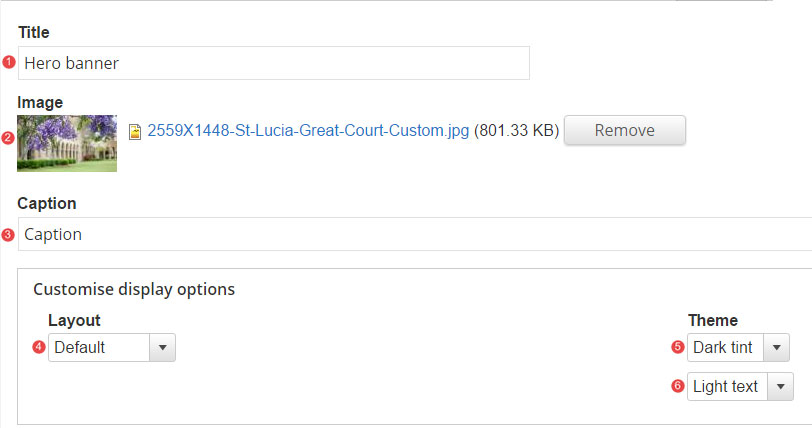
Task: Click the JPG file icon beside filename
Action: [135, 132]
